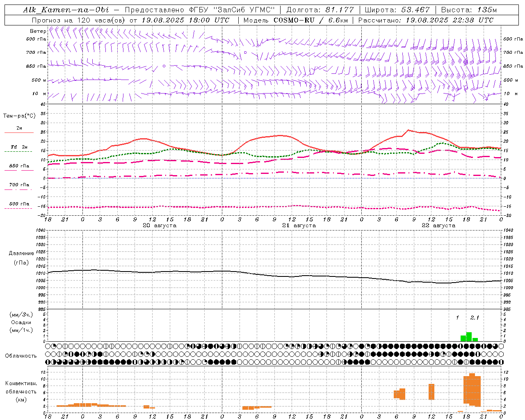Click the Облачность cloud cover label
Viewport: 525px width, 420px height.
21,356
